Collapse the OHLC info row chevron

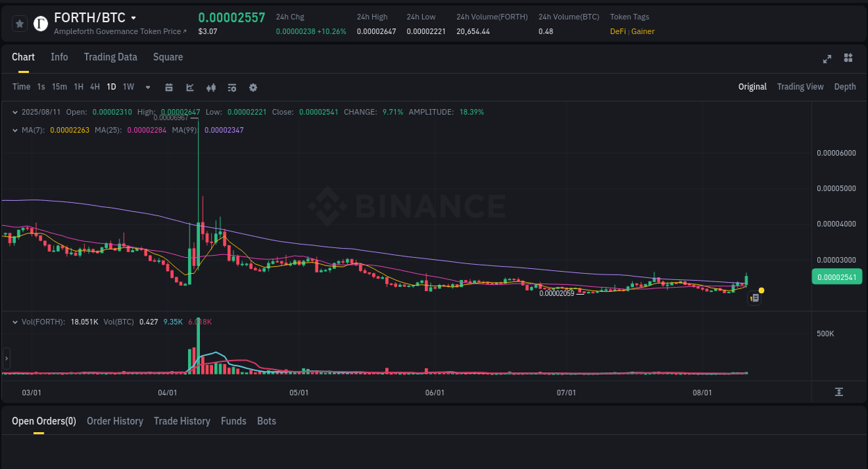[x=15, y=111]
